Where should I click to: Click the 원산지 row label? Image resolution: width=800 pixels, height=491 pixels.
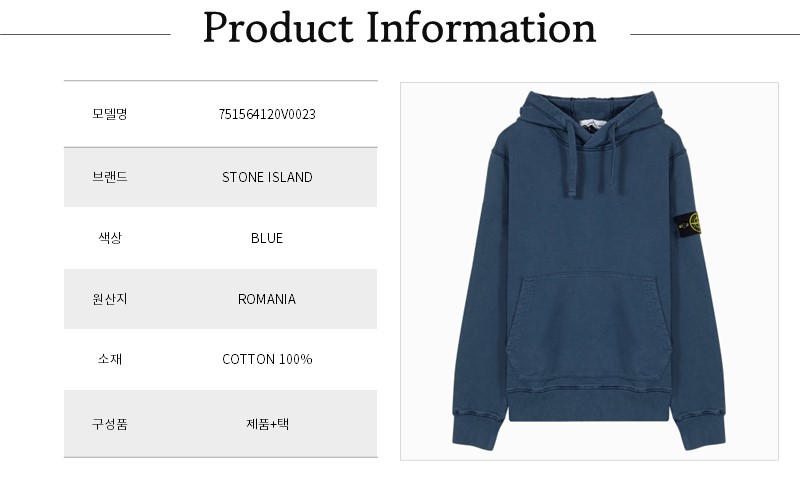pos(109,299)
